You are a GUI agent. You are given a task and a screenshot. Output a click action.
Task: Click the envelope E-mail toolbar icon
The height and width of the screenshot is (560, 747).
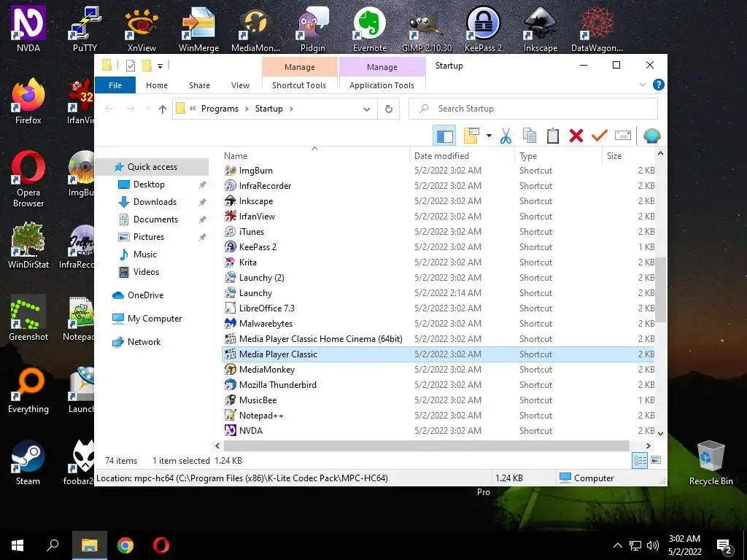coord(623,136)
